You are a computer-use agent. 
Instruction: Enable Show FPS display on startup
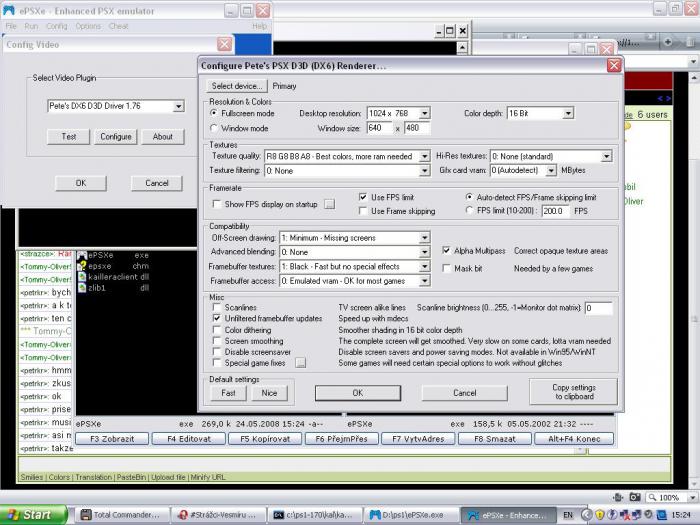217,204
